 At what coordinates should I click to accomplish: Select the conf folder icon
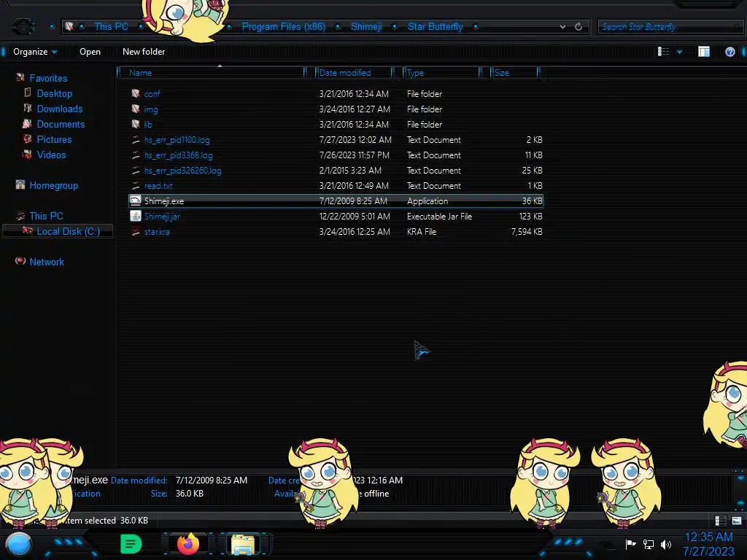coord(136,93)
